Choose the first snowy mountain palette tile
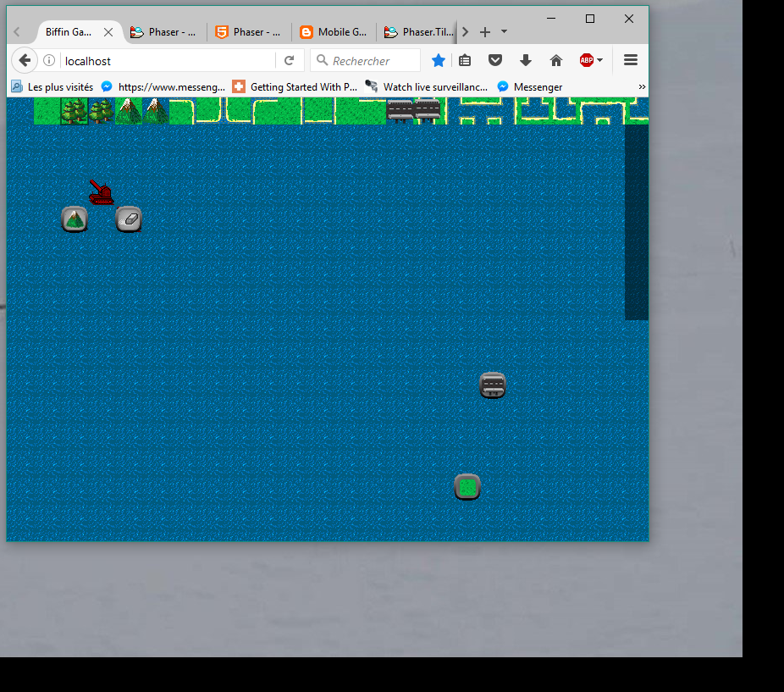The width and height of the screenshot is (784, 692). click(x=128, y=111)
